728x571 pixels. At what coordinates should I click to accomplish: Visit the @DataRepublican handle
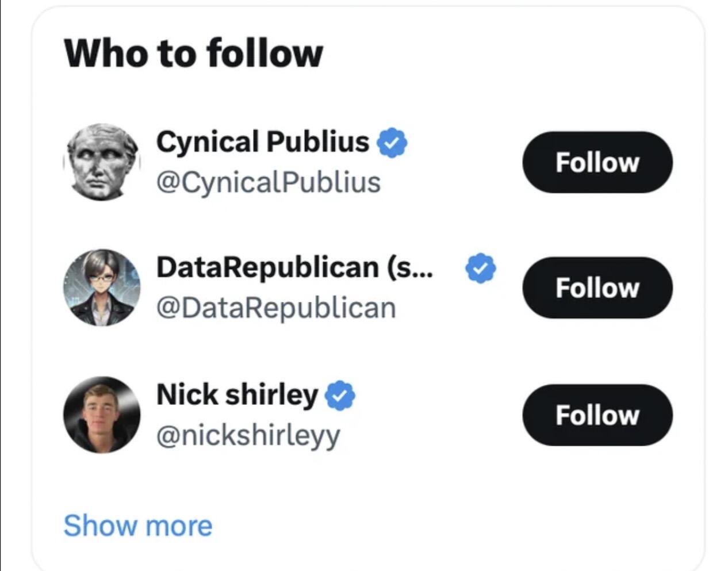[x=276, y=308]
